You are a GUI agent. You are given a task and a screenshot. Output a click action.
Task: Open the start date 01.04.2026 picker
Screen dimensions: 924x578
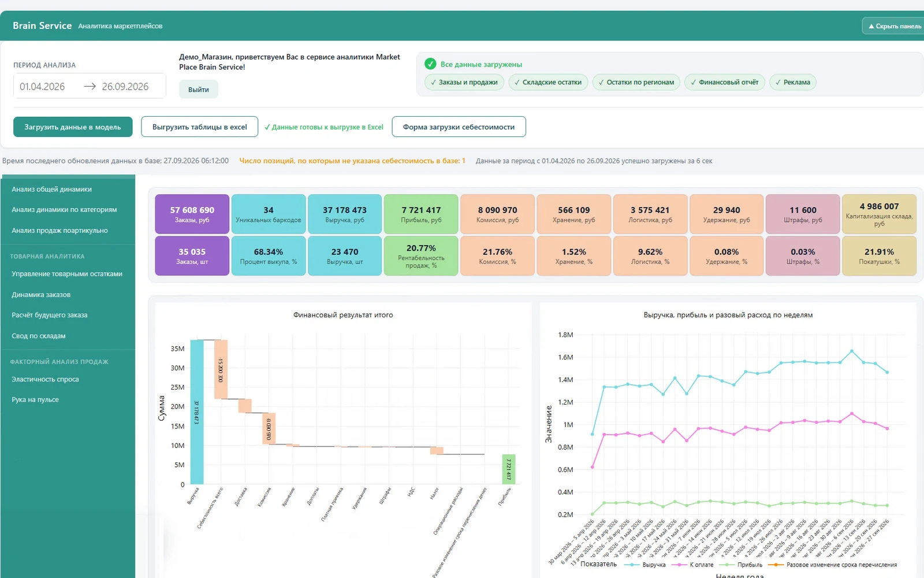[x=42, y=87]
